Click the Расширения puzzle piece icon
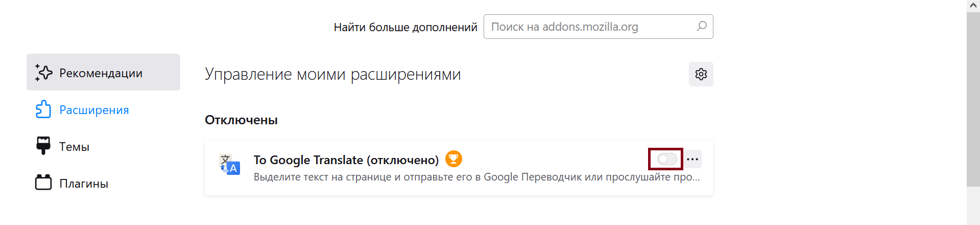This screenshot has height=225, width=980. click(x=43, y=109)
